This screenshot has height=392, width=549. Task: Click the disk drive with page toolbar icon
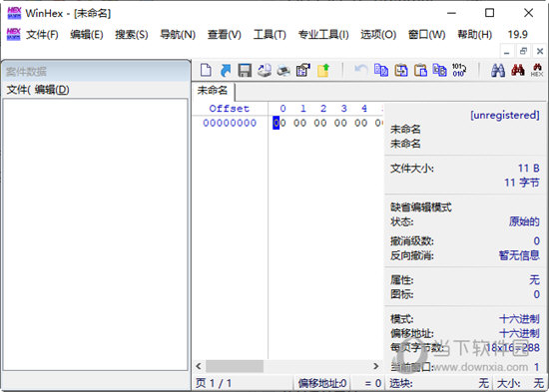tap(265, 70)
